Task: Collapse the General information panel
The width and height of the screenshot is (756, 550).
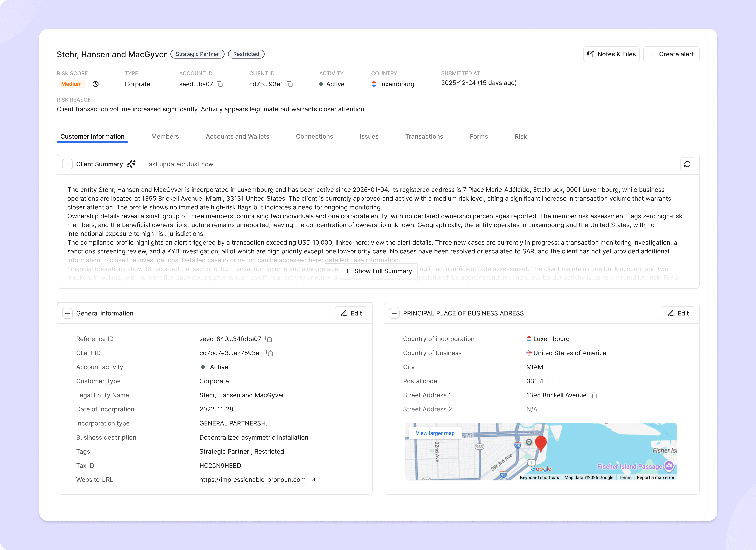Action: click(67, 313)
